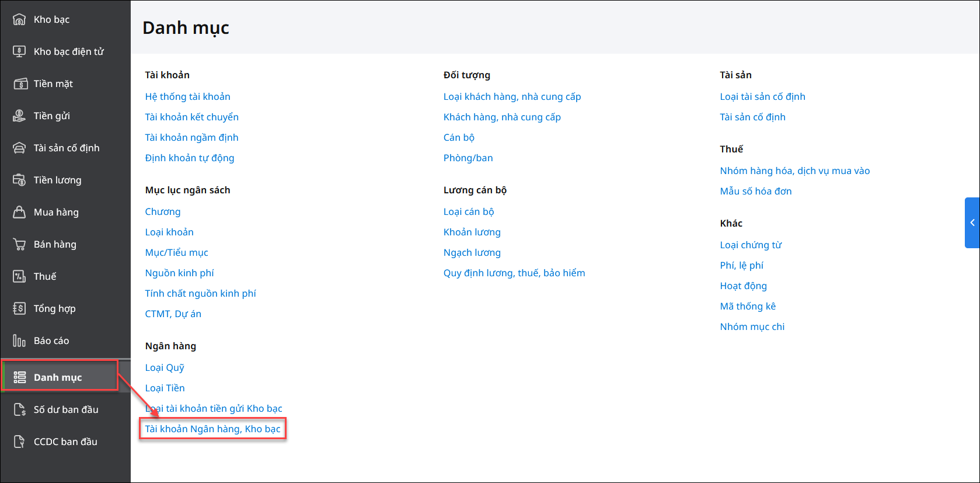Open Tài sản cố định under Tài sản
Screen dimensions: 980x483
(752, 117)
